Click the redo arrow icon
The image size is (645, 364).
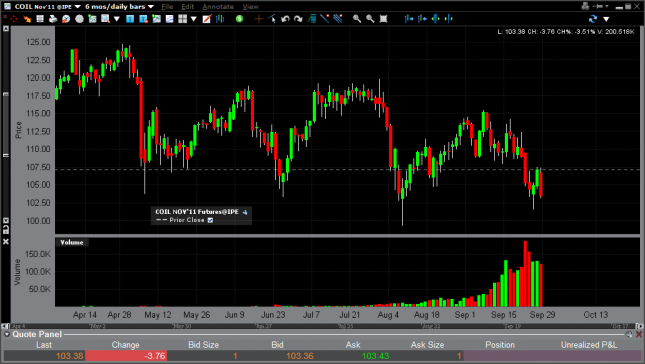(x=298, y=19)
